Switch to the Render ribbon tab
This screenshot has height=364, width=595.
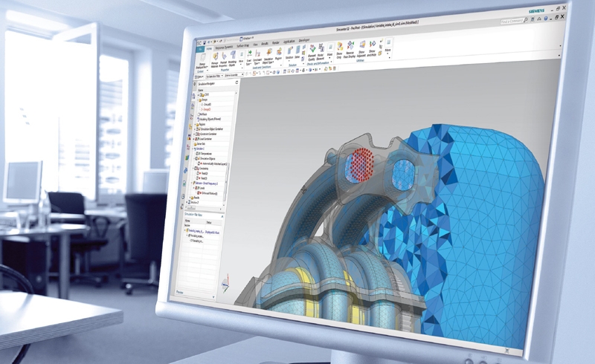coord(276,43)
